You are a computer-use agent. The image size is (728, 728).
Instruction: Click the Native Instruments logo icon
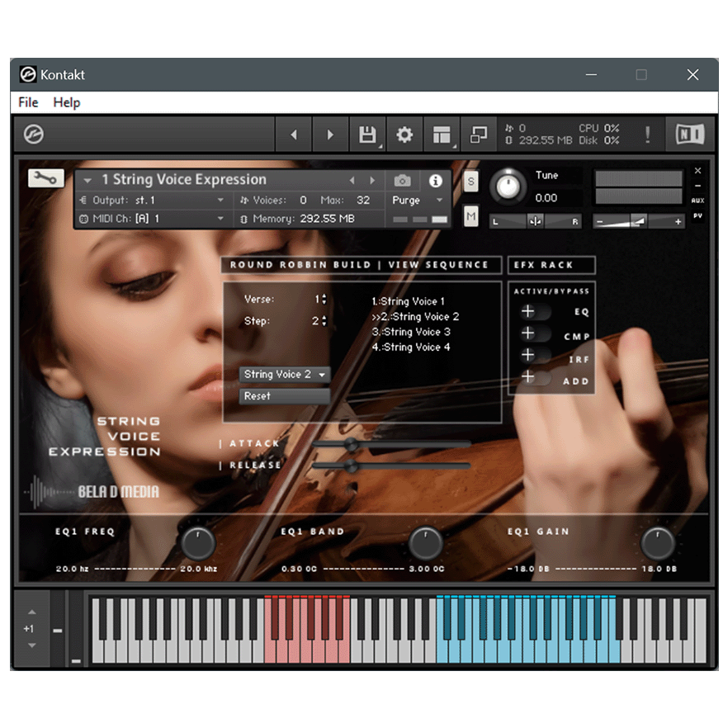click(x=690, y=134)
